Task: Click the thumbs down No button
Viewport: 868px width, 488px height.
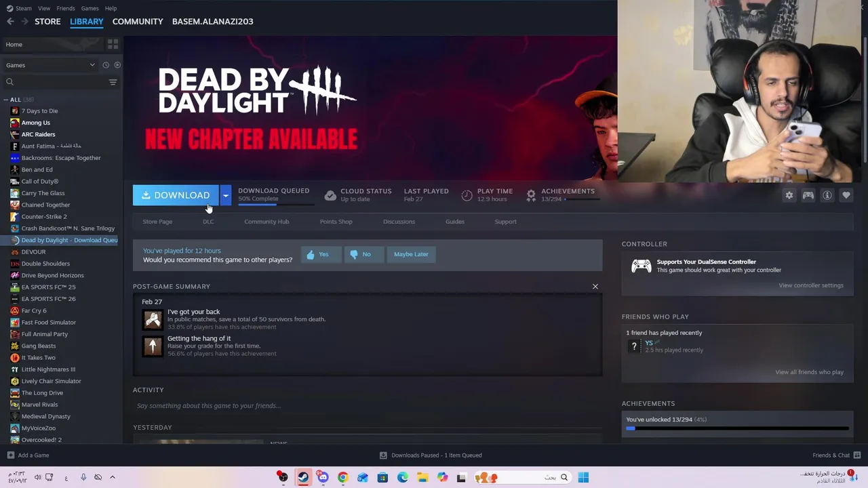Action: coord(363,254)
